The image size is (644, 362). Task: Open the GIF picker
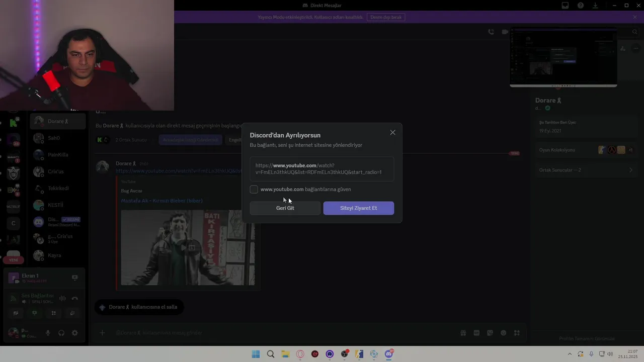[476, 333]
